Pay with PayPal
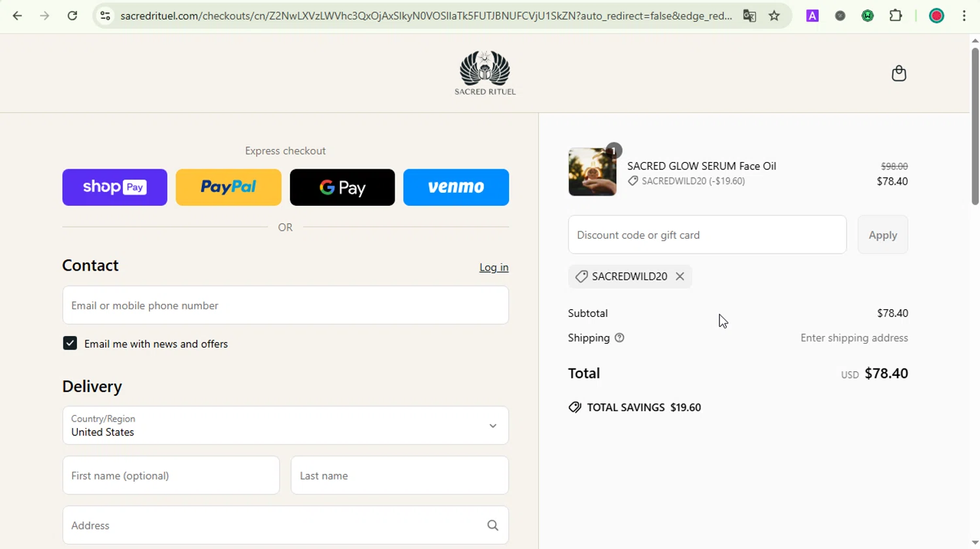 pos(229,188)
